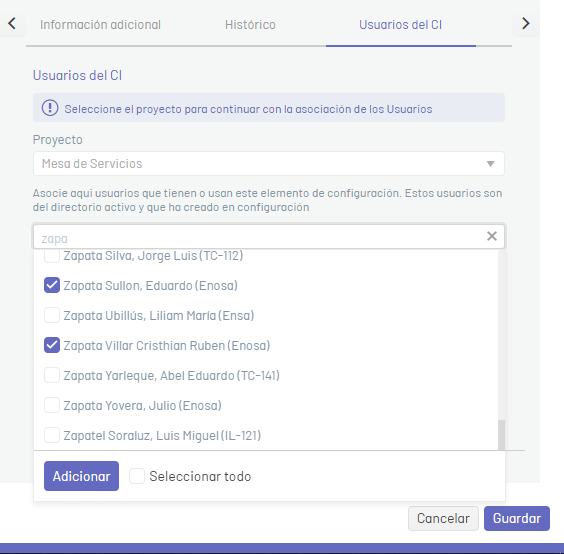Click the Guardar button
This screenshot has width=564, height=554.
517,518
